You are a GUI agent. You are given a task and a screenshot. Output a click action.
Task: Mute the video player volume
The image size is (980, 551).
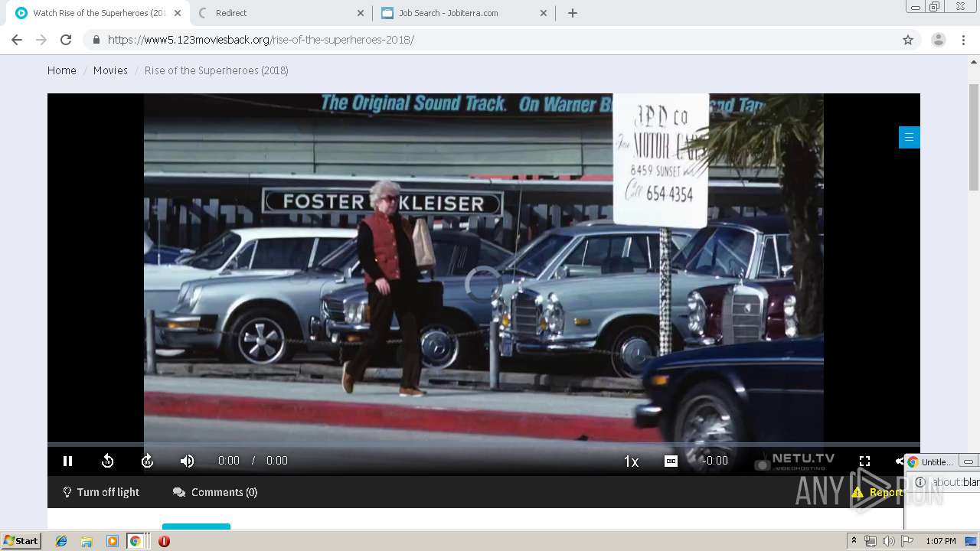click(x=187, y=461)
